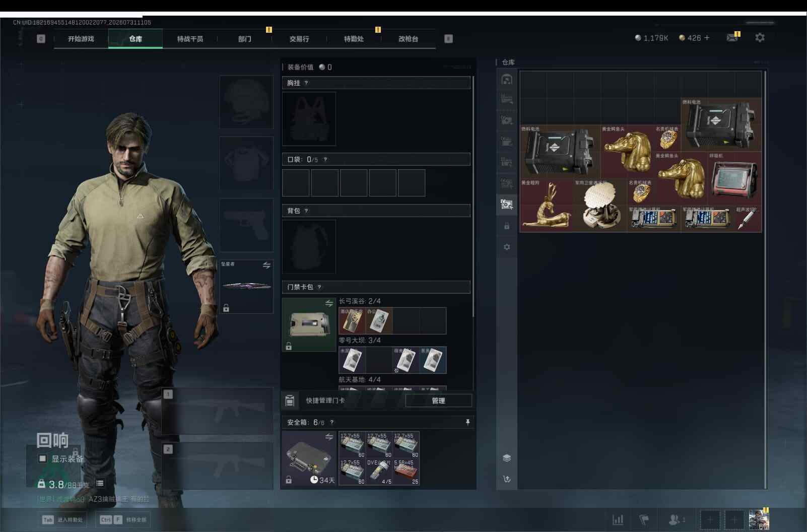Go to the 部门 tab
The image size is (807, 532).
click(245, 39)
